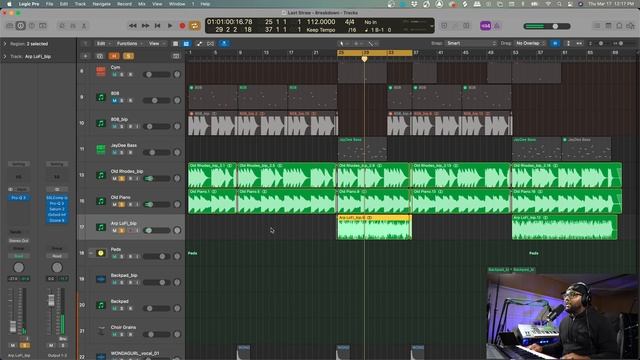
Task: Click the Pads track stack icon
Action: (101, 253)
